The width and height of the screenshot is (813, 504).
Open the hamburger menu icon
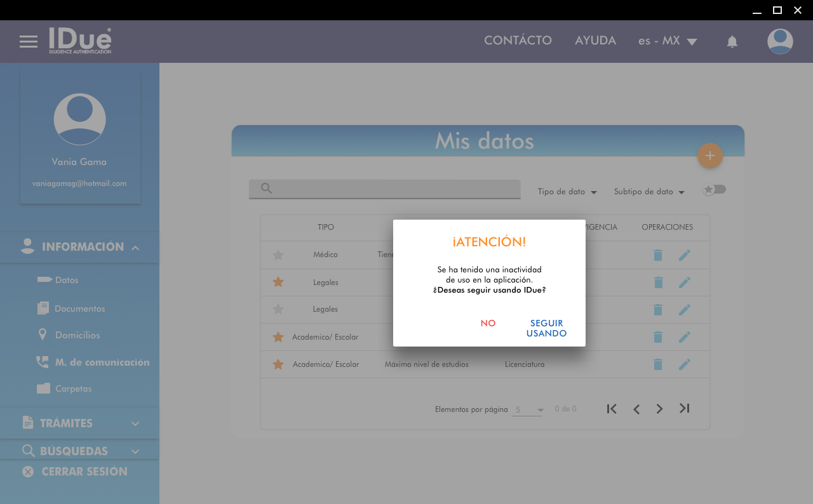point(29,42)
